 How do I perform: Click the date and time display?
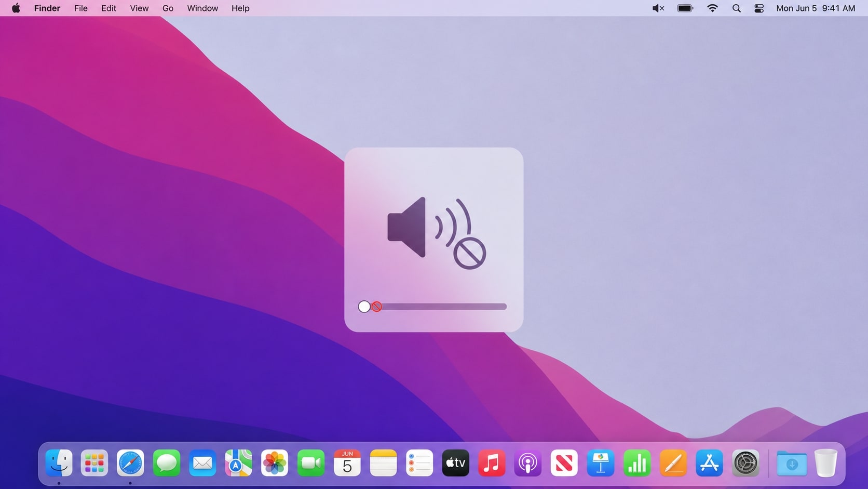coord(816,8)
